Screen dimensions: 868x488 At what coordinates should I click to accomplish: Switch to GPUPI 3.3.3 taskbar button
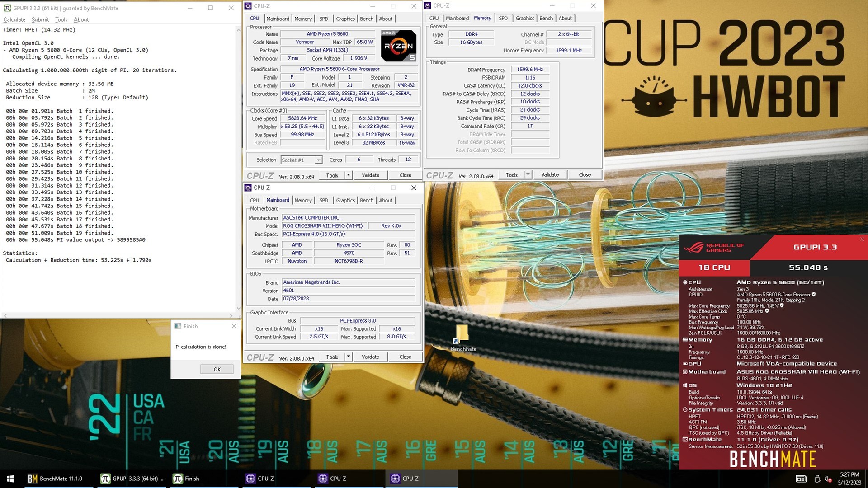coord(132,479)
